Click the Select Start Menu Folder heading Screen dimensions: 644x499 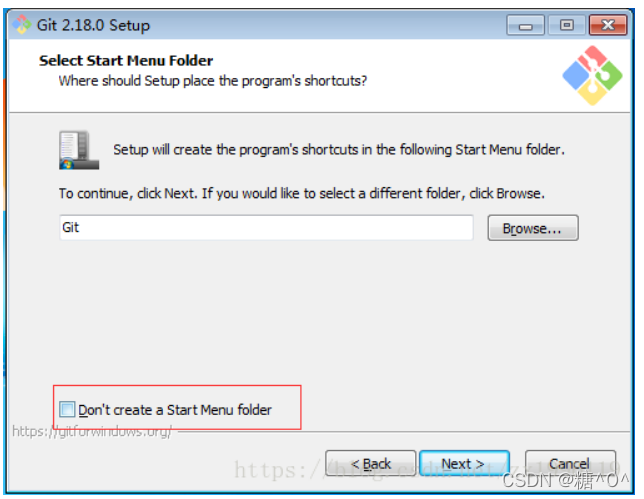point(126,60)
